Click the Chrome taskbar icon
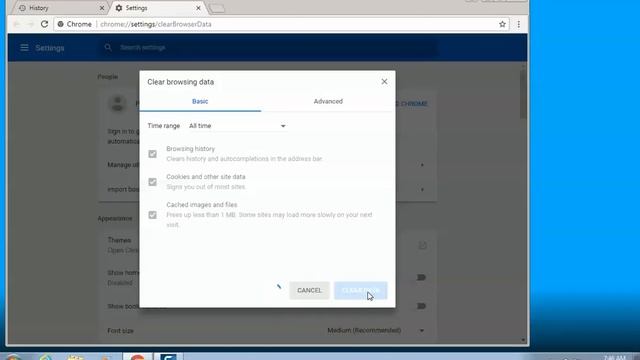The width and height of the screenshot is (640, 360). [138, 357]
